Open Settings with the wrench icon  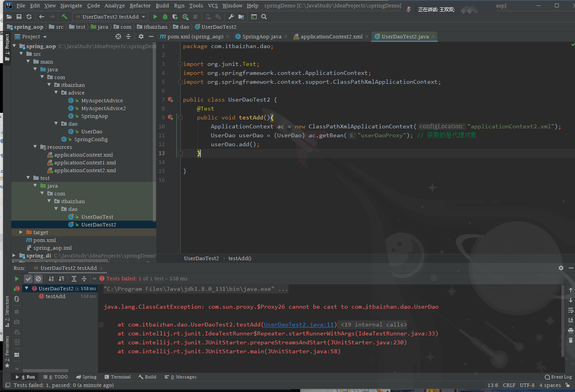click(231, 17)
